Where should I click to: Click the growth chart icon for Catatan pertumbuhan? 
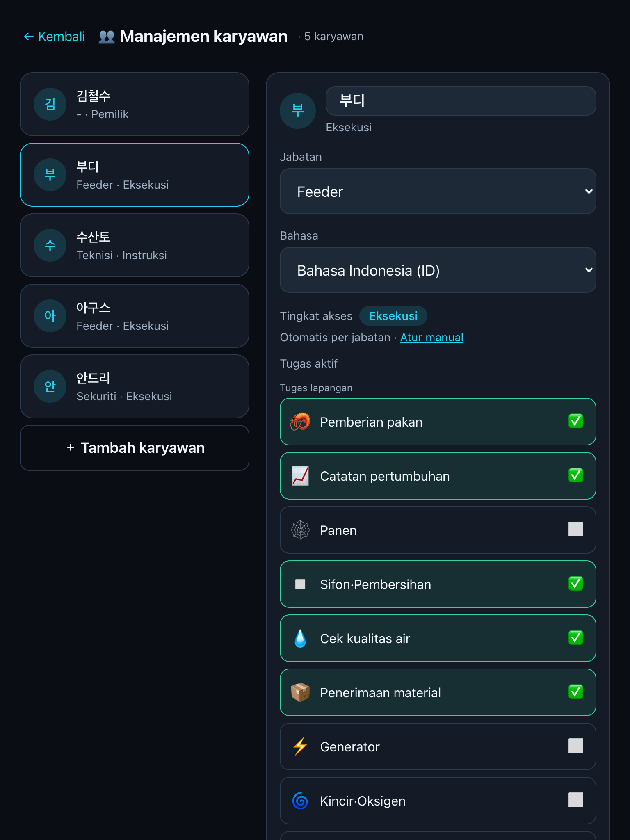[x=300, y=476]
